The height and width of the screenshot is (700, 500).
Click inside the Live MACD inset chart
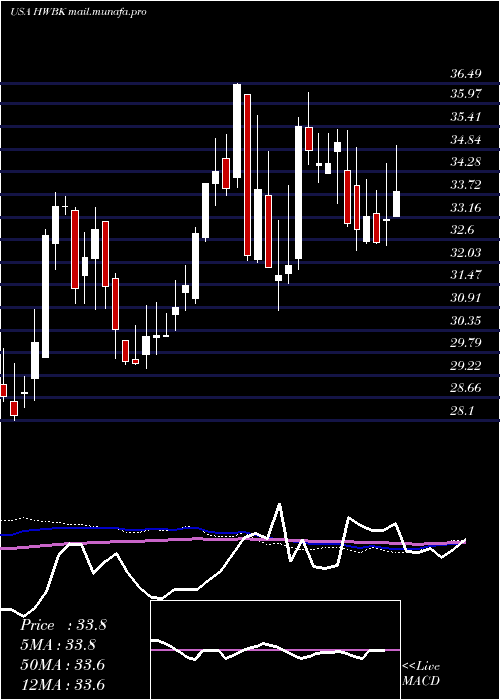[x=275, y=650]
